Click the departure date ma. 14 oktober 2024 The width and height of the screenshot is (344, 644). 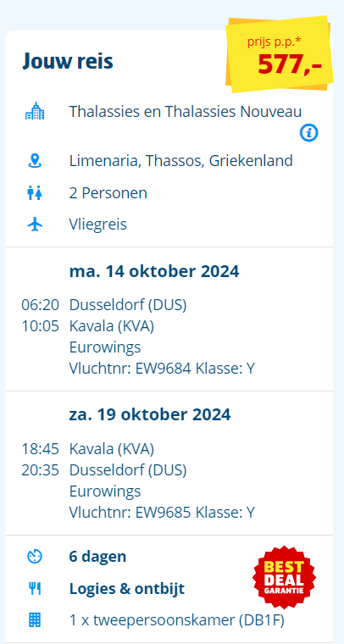pos(154,271)
